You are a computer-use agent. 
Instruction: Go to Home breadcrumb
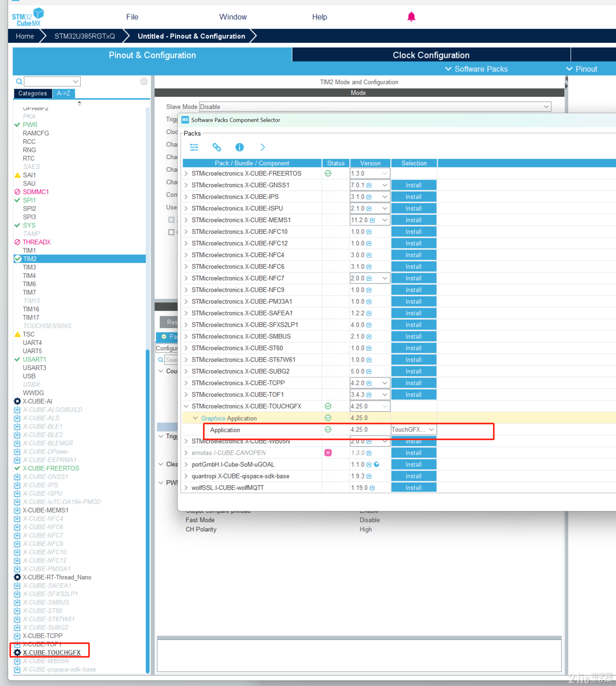(25, 36)
